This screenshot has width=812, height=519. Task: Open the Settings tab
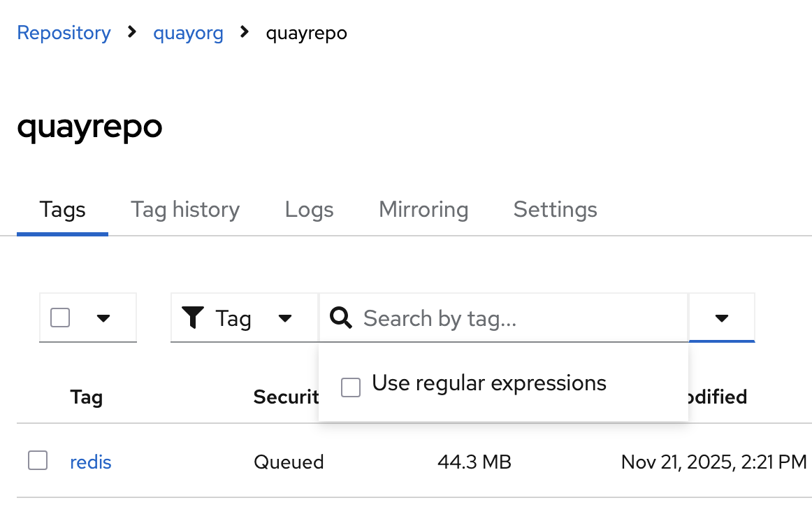click(x=555, y=210)
